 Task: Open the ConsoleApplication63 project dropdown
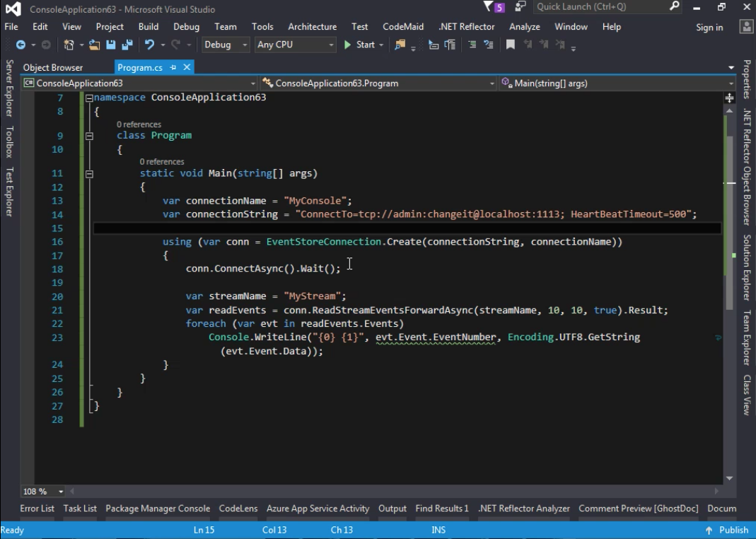pyautogui.click(x=139, y=83)
